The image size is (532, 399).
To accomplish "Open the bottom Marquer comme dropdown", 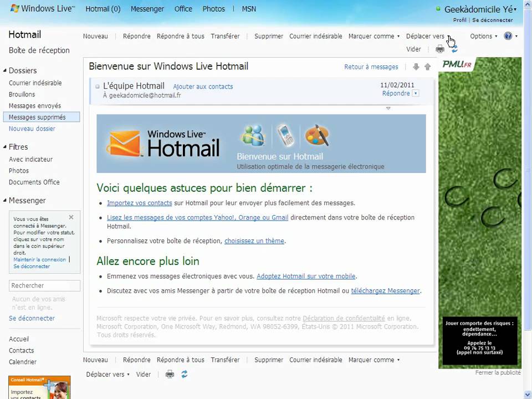I will [374, 360].
